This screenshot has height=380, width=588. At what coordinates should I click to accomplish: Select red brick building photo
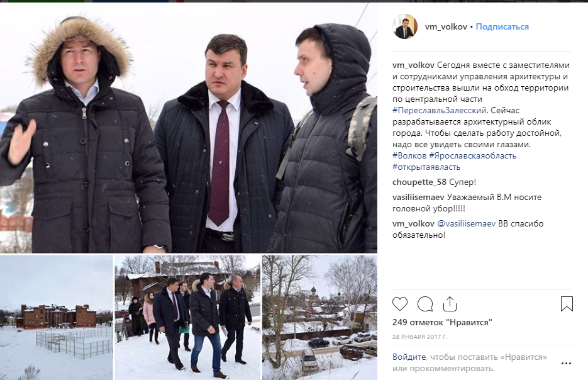click(56, 317)
